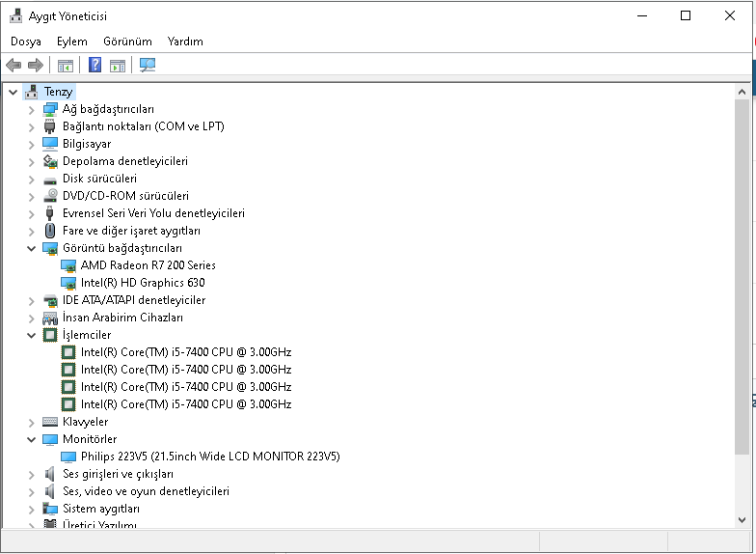This screenshot has height=554, width=756.
Task: Click the scrollbar down arrow
Action: (742, 520)
